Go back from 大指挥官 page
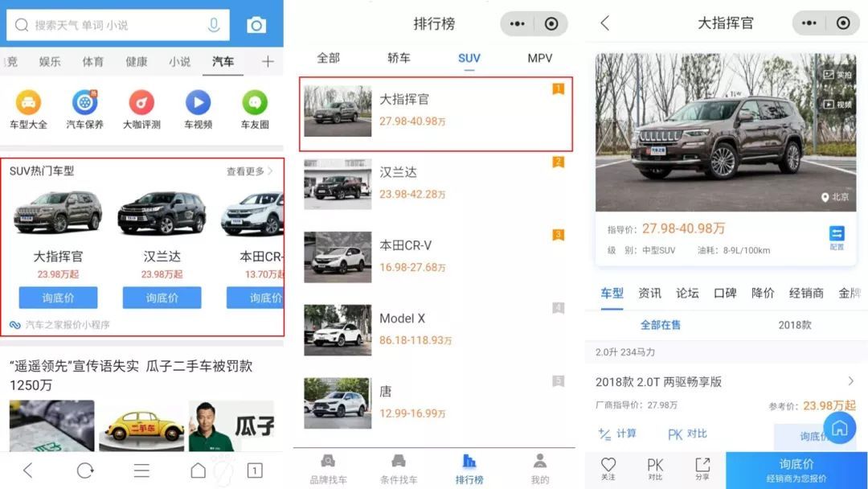 (605, 23)
